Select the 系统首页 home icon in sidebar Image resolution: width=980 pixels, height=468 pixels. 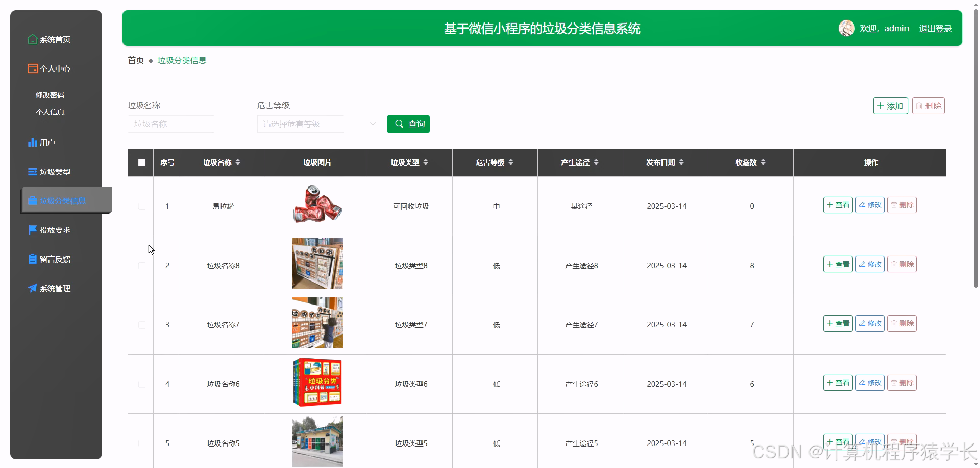pyautogui.click(x=32, y=39)
